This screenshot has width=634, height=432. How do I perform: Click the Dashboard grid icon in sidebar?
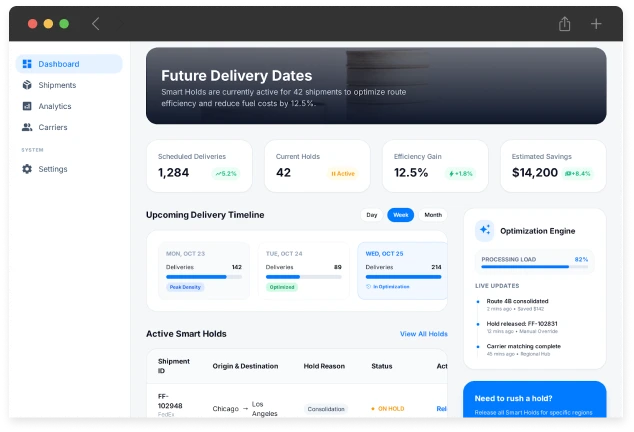point(27,64)
